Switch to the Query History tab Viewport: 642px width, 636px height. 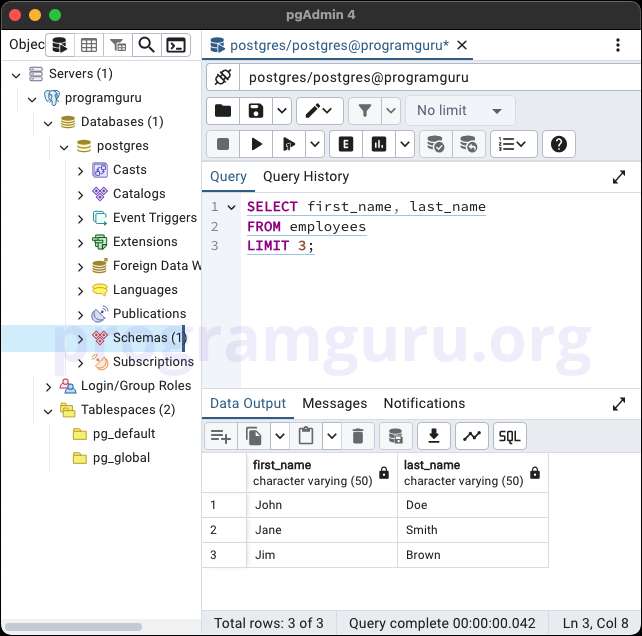tap(306, 177)
